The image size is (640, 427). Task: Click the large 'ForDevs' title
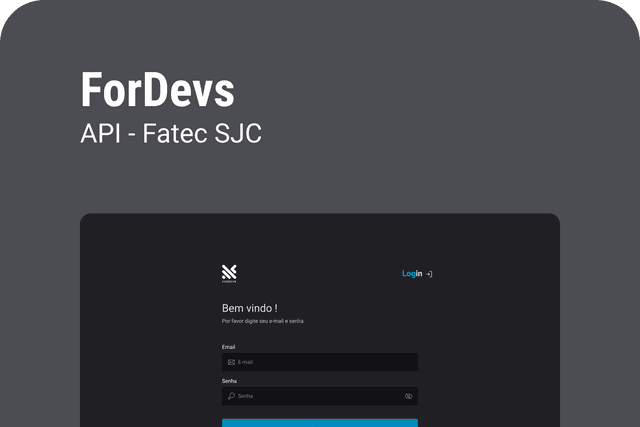click(x=157, y=91)
